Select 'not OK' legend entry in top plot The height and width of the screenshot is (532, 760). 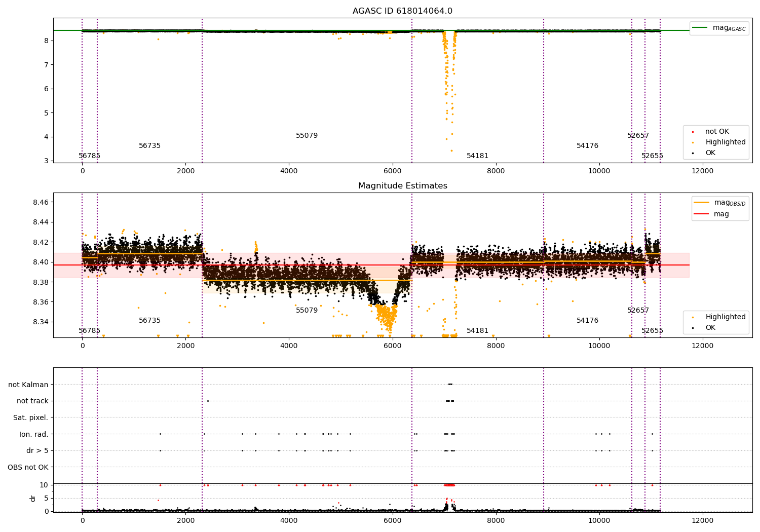pyautogui.click(x=717, y=132)
